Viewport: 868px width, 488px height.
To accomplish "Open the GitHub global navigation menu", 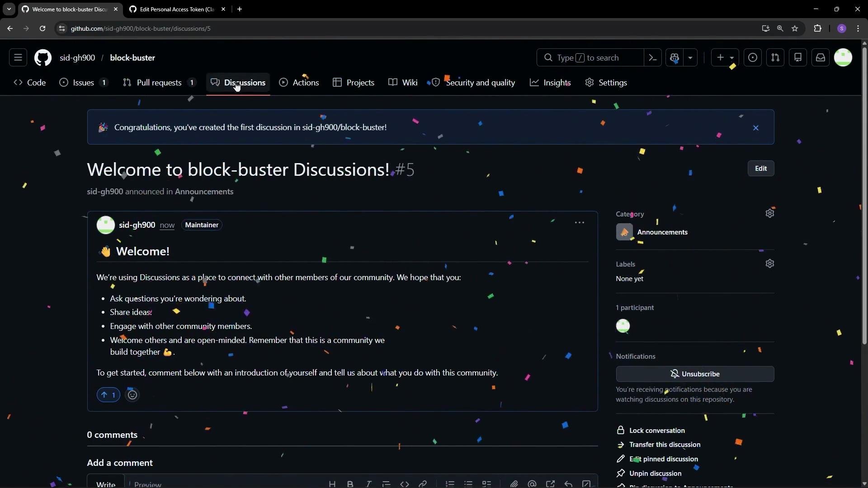I will tap(18, 58).
